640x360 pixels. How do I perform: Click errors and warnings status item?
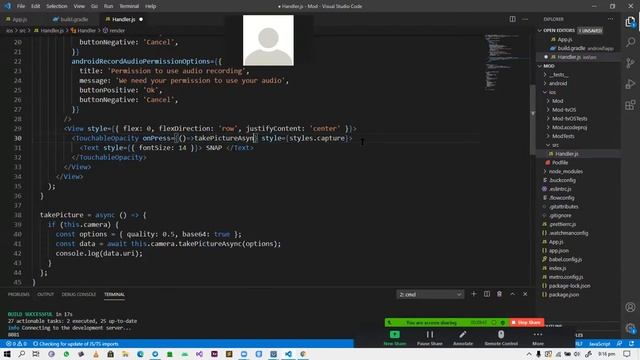pos(16,344)
